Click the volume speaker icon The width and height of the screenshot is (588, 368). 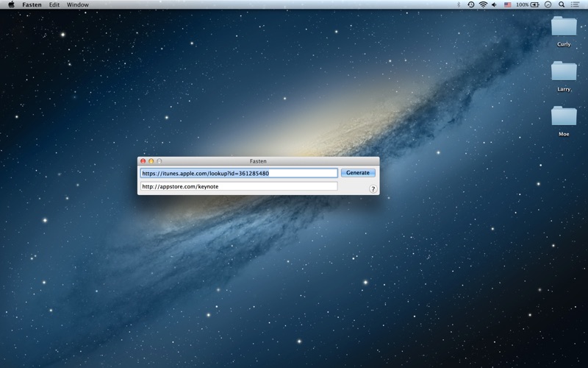point(495,4)
